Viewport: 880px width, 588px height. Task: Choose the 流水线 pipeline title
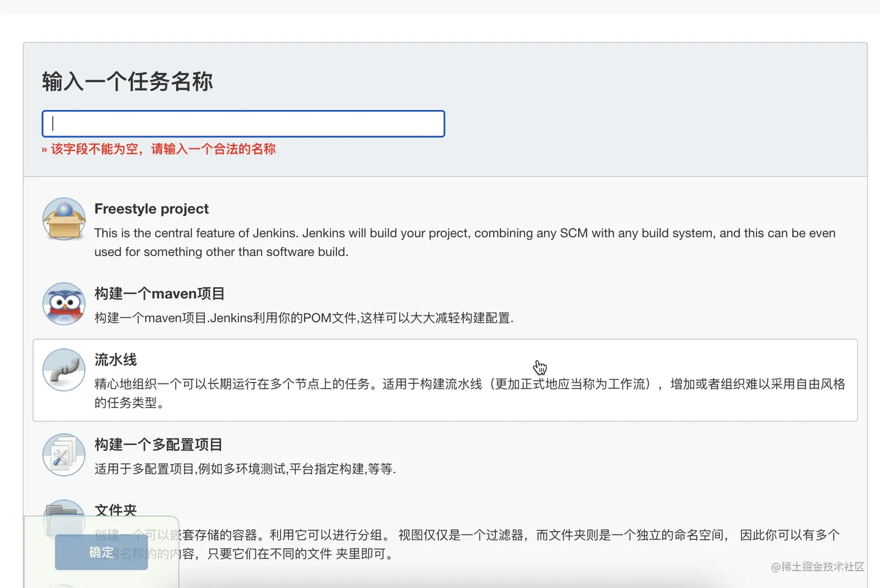tap(116, 359)
